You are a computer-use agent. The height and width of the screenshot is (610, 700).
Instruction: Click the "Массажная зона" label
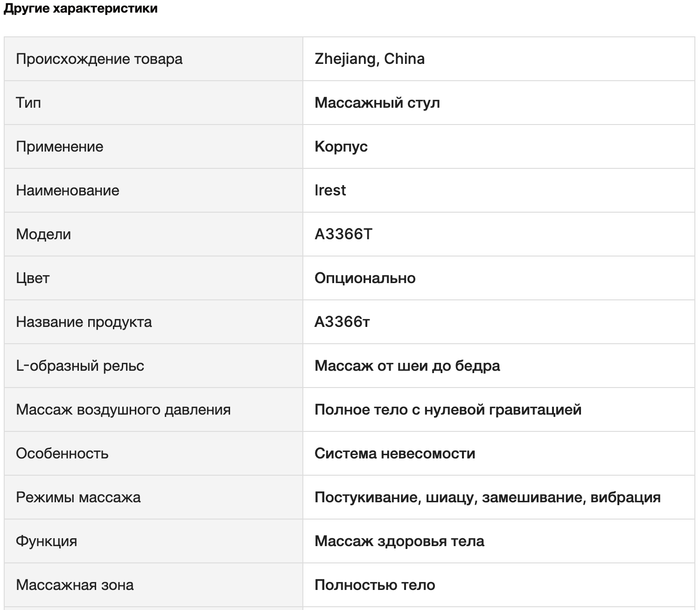(75, 585)
